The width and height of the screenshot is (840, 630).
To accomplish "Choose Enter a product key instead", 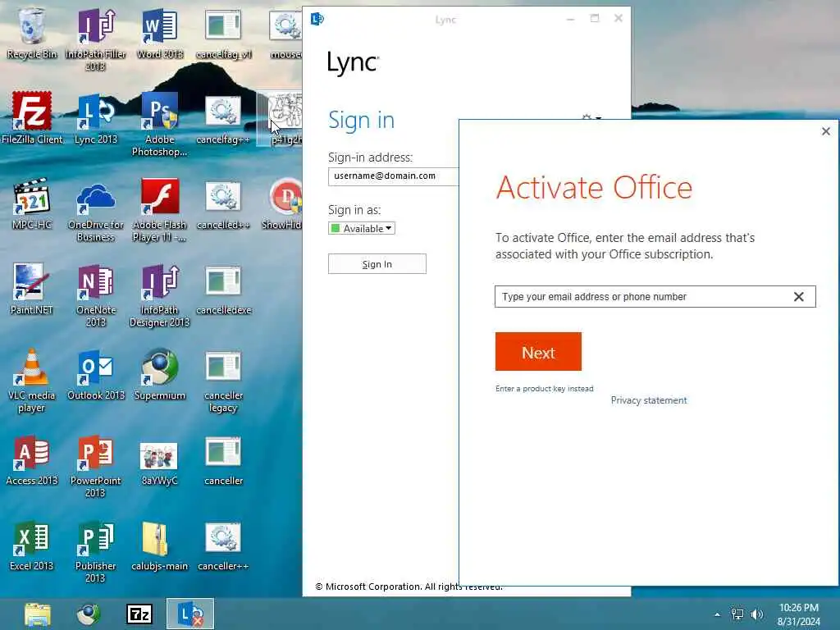I will pyautogui.click(x=545, y=388).
